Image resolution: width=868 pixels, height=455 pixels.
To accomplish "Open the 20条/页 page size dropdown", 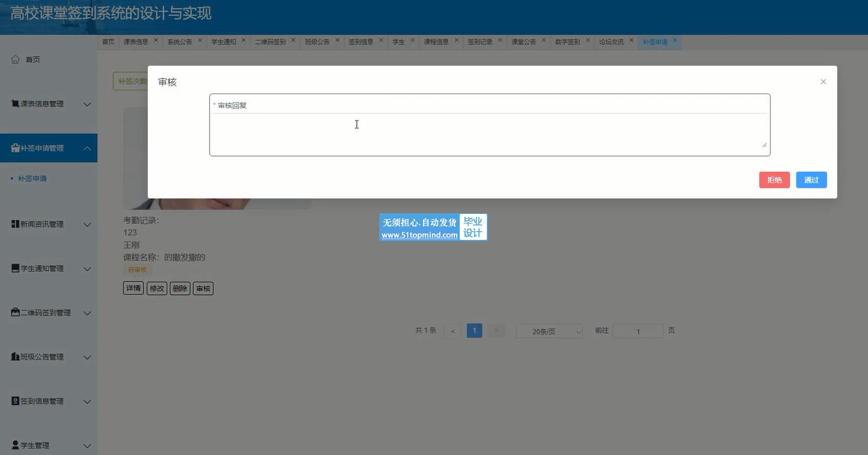I will (549, 331).
